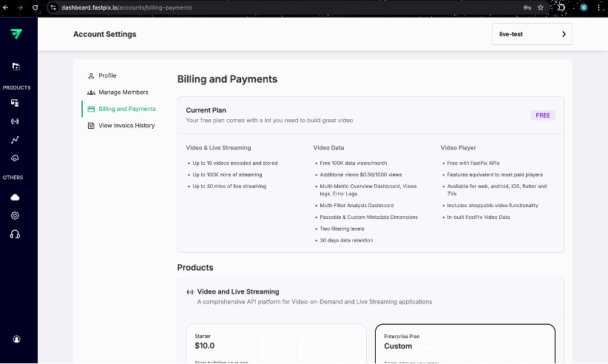Click 'Two filtering levels' bullet
The height and width of the screenshot is (364, 608).
point(342,229)
